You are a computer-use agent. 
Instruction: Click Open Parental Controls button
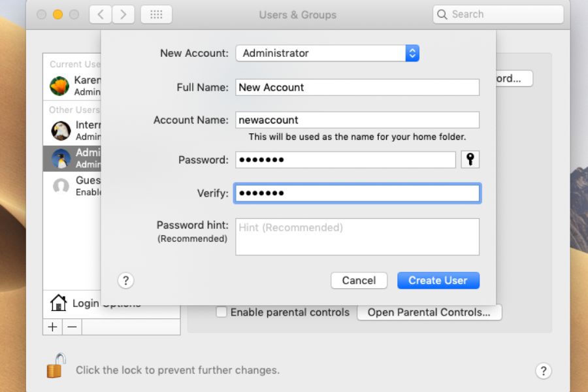coord(429,312)
